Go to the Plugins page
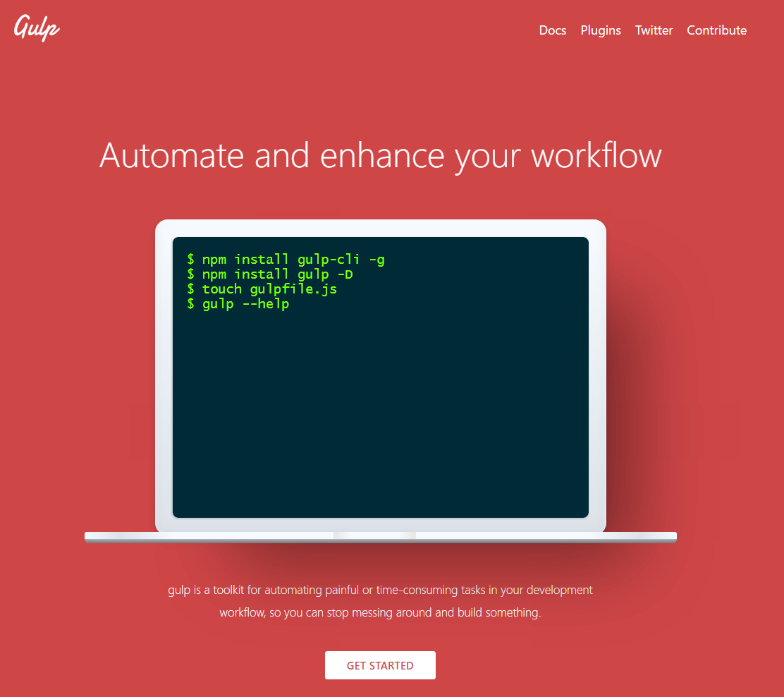Image resolution: width=784 pixels, height=697 pixels. pos(601,30)
